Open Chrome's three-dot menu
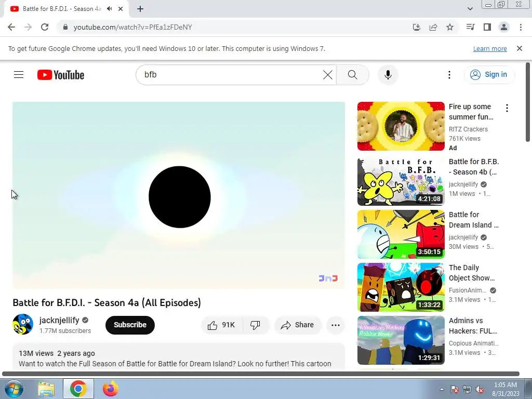This screenshot has height=399, width=532. [521, 27]
